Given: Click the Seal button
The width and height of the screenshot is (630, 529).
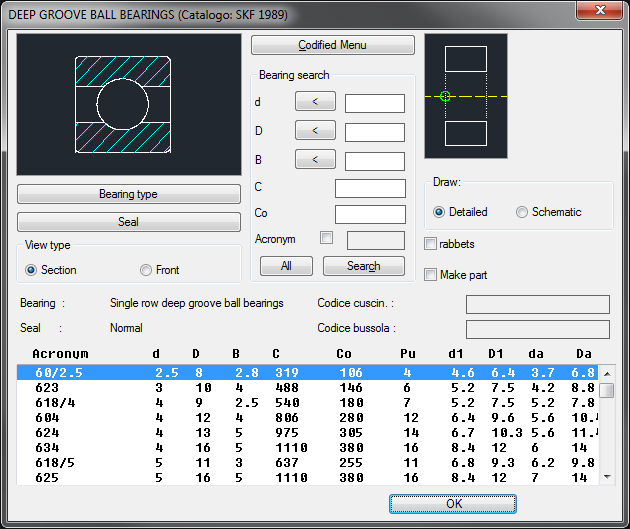Looking at the screenshot, I should coord(129,222).
